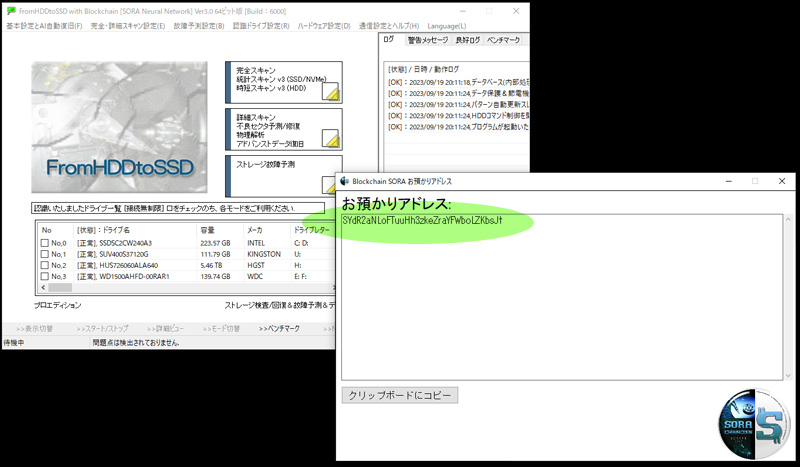Click the address box scroll down arrow
Image resolution: width=800 pixels, height=467 pixels.
point(788,376)
